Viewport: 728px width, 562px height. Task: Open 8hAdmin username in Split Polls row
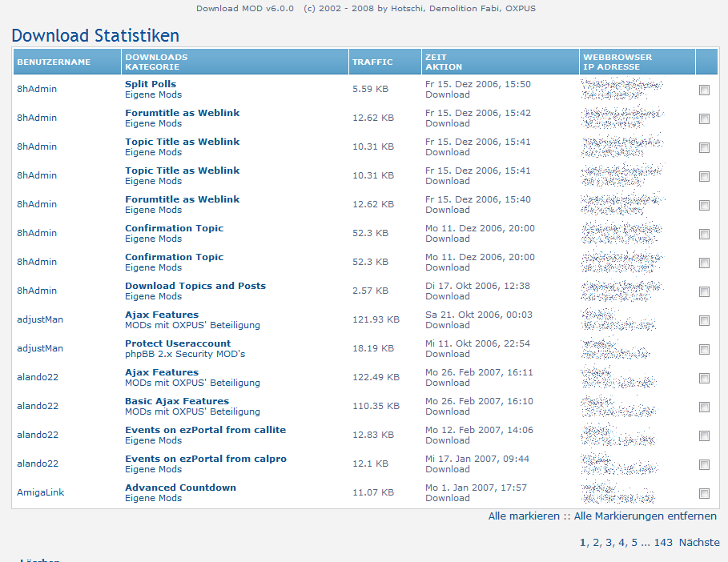[37, 89]
